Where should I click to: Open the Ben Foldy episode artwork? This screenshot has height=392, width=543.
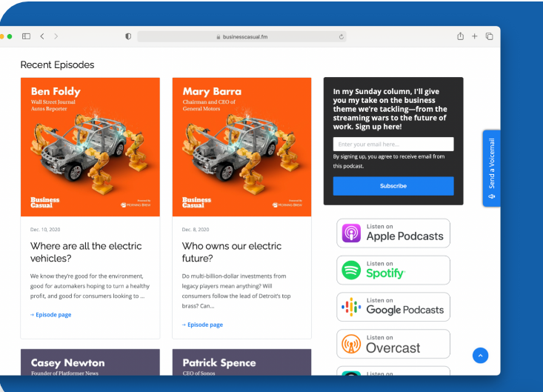[x=90, y=147]
